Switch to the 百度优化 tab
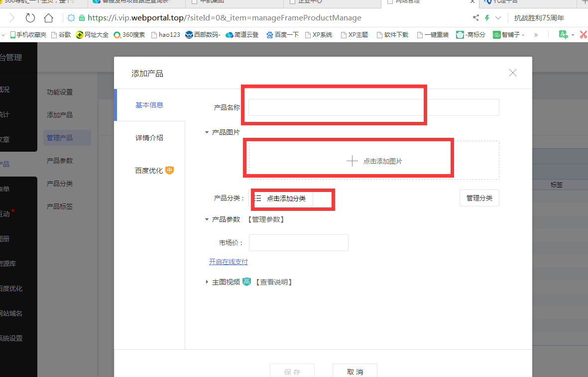 click(x=149, y=170)
